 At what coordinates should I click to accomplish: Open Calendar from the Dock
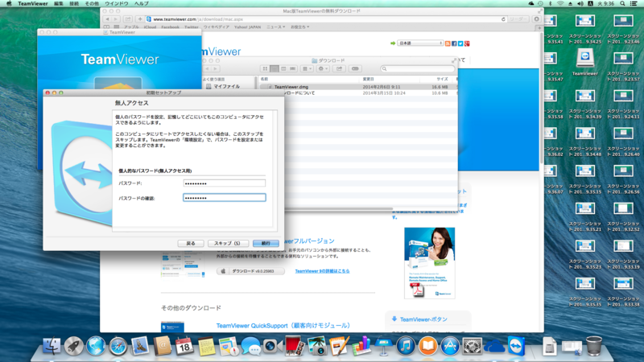184,346
